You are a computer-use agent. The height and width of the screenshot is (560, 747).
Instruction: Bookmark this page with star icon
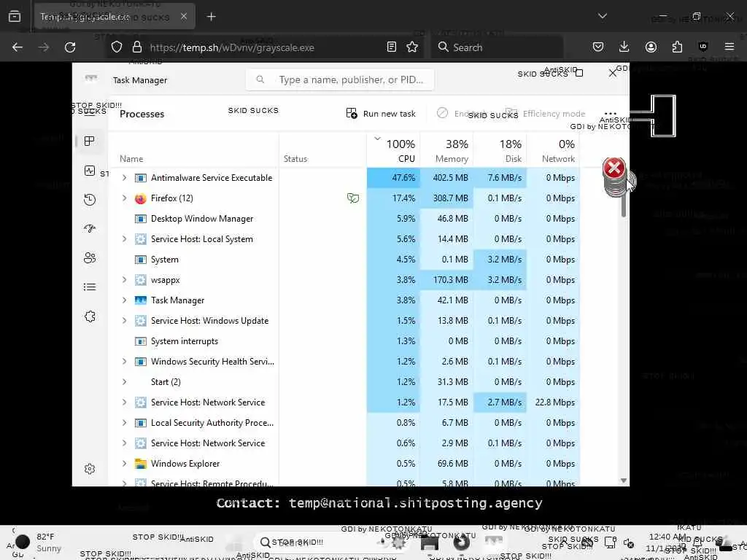(412, 47)
